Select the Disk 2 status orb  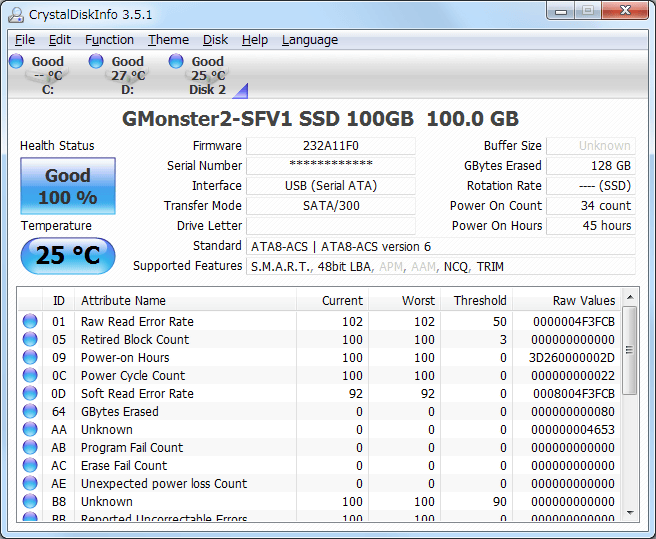click(x=176, y=61)
